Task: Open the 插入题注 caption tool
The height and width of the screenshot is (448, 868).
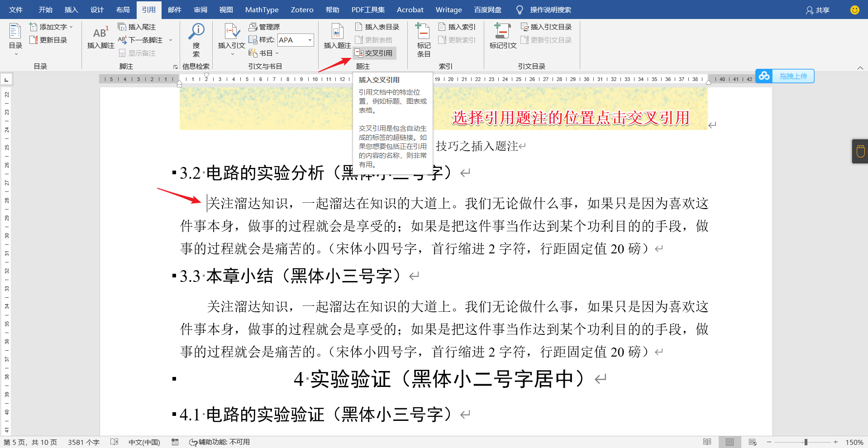Action: coord(337,36)
